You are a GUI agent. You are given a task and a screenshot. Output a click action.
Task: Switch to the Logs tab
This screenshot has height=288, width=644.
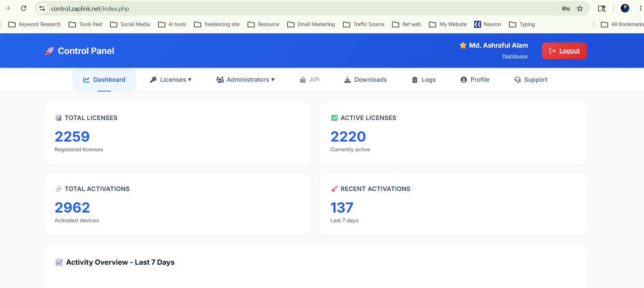pos(424,80)
